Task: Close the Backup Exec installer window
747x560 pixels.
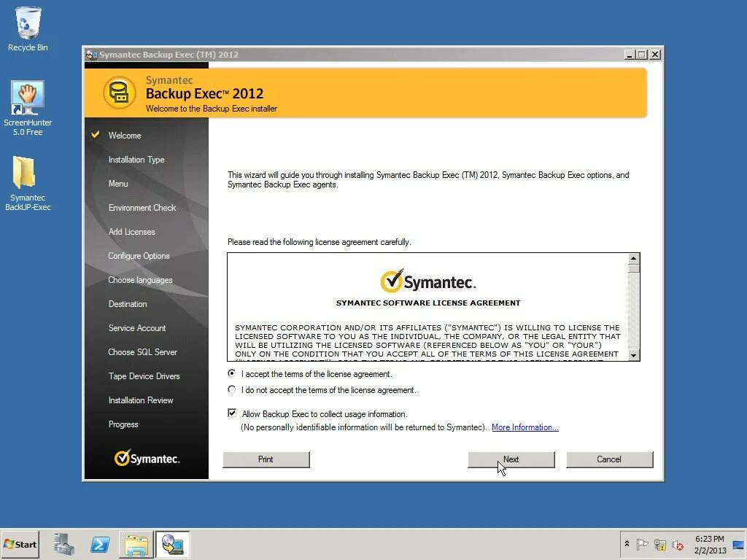Action: tap(656, 55)
